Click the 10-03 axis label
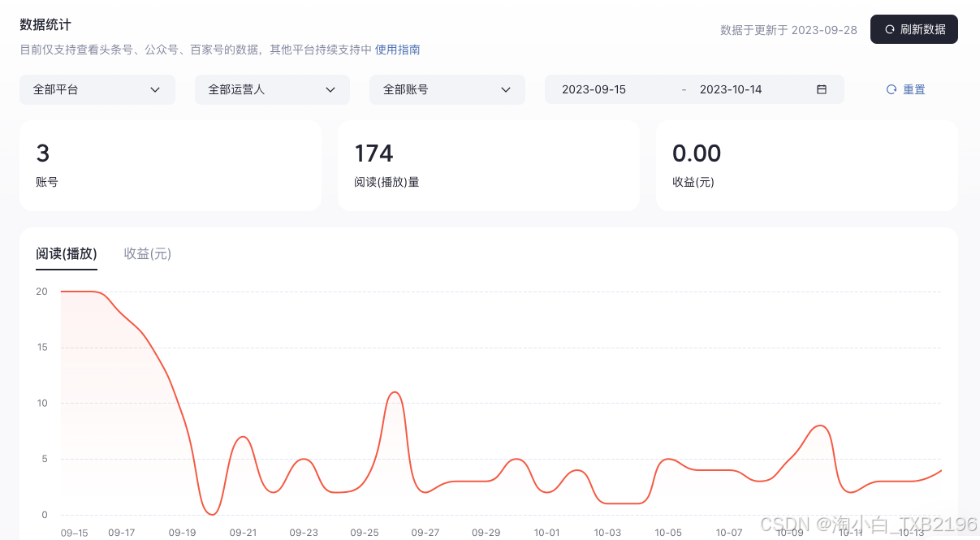Screen dimensions: 980x540 608,533
